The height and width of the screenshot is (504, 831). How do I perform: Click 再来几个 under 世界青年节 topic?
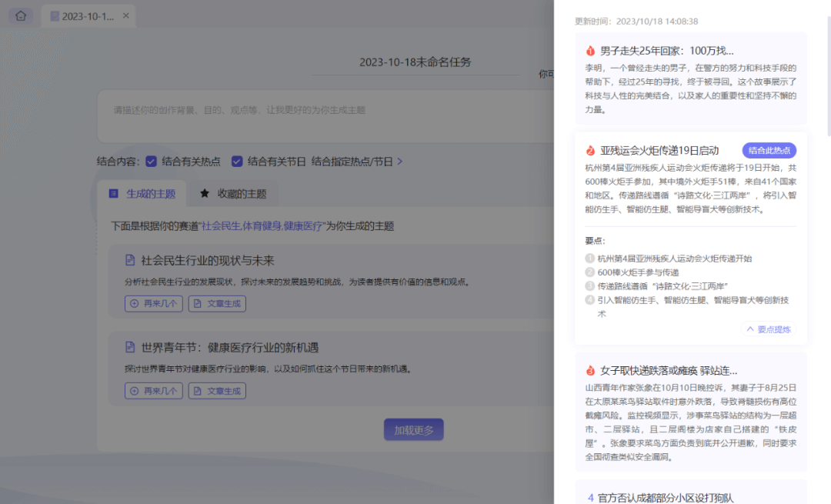pyautogui.click(x=154, y=391)
